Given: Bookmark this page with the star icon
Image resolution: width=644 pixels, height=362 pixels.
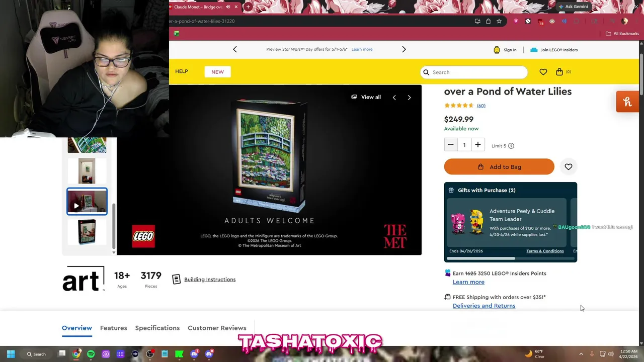Looking at the screenshot, I should (499, 21).
